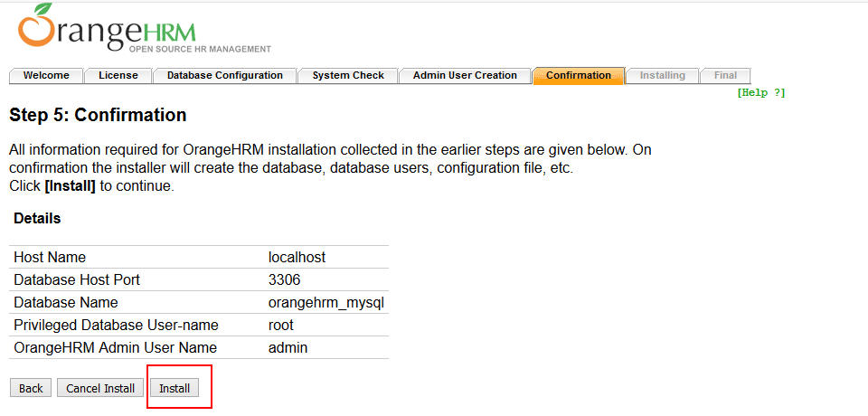Click the OrangeHRM logo

pyautogui.click(x=145, y=29)
